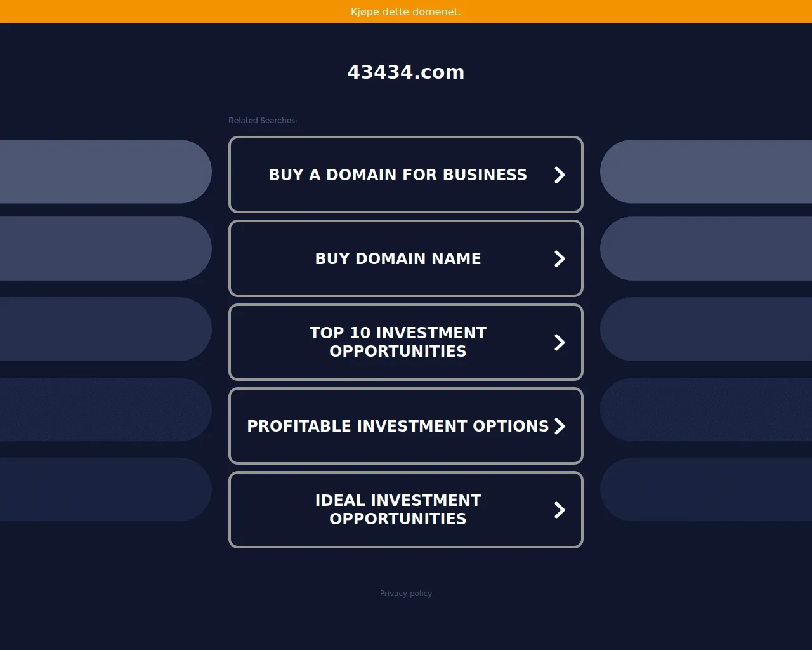Click the 43434.com domain heading
The width and height of the screenshot is (812, 650).
[x=406, y=72]
